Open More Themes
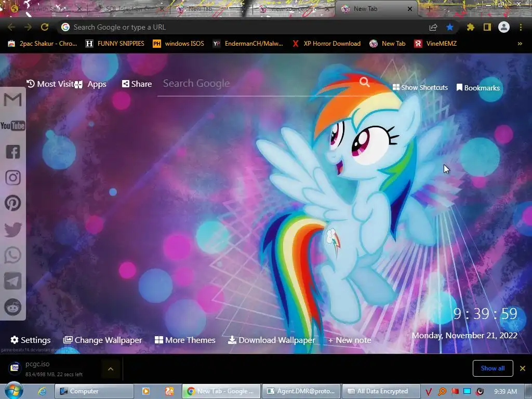The width and height of the screenshot is (532, 399). (x=185, y=340)
